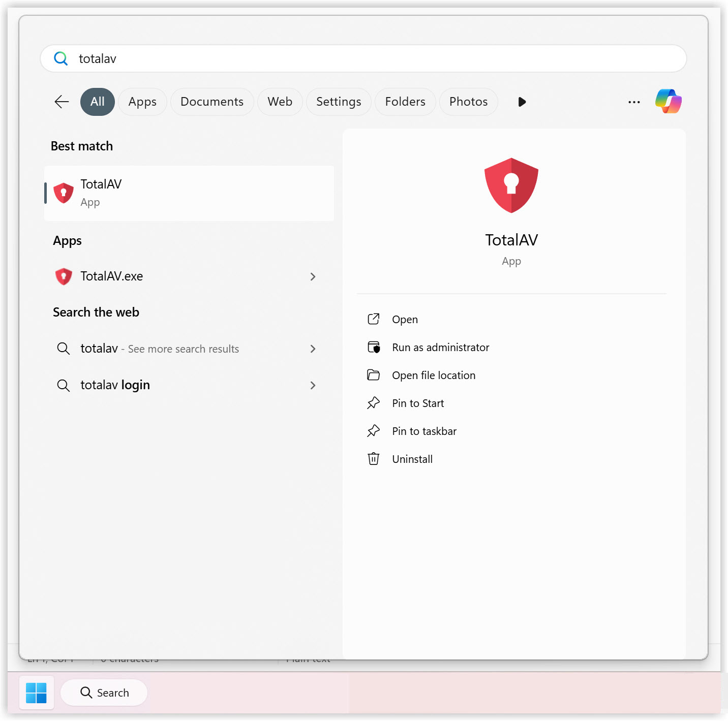Click the Windows Start logo icon
728x721 pixels.
pyautogui.click(x=36, y=693)
